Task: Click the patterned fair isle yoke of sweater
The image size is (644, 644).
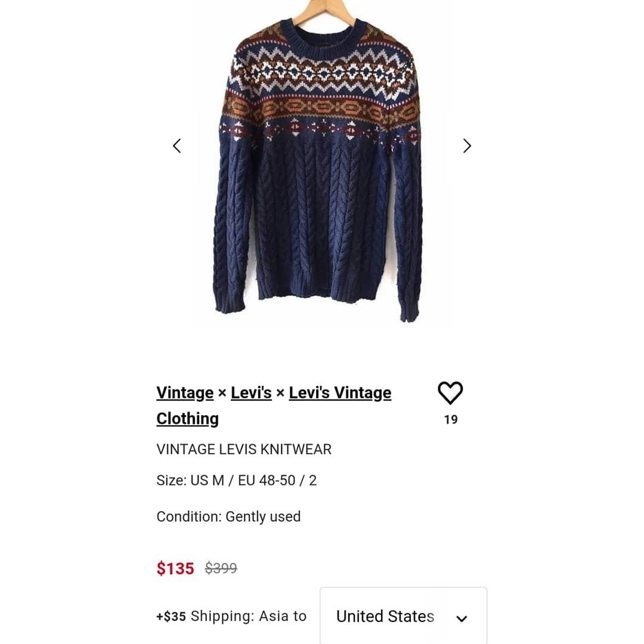Action: [321, 88]
